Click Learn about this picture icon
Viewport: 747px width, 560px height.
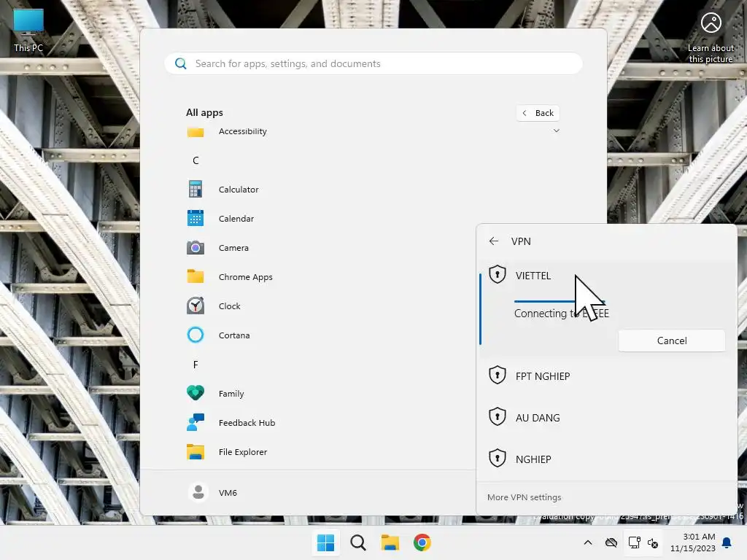coord(711,37)
